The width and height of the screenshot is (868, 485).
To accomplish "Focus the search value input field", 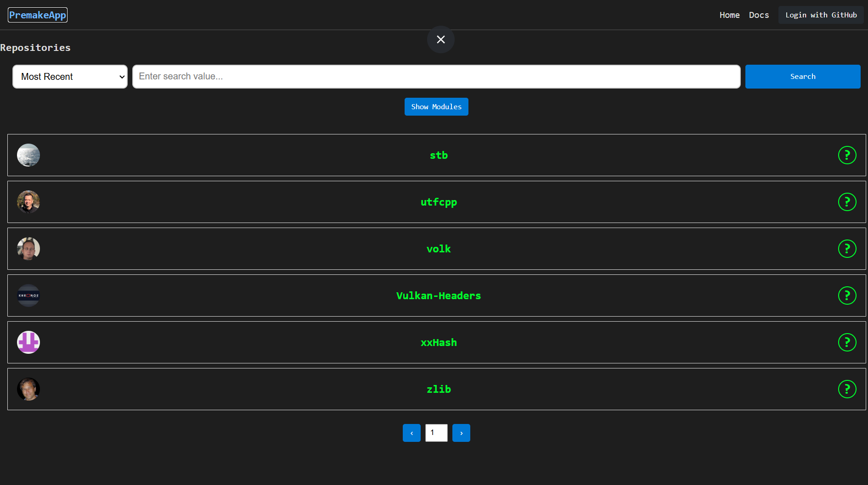I will tap(436, 77).
